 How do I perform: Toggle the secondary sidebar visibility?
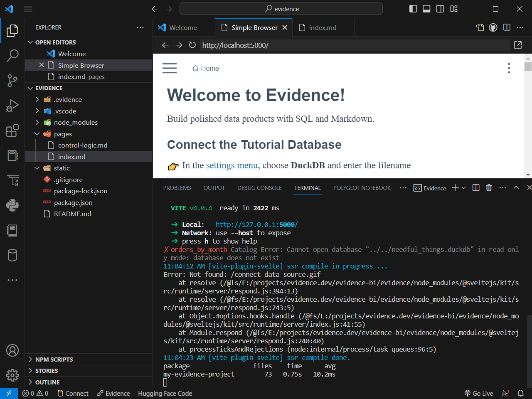coord(440,8)
